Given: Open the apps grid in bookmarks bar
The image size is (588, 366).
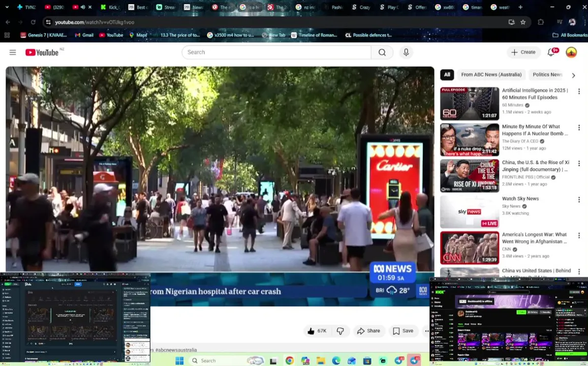Looking at the screenshot, I should (7, 35).
